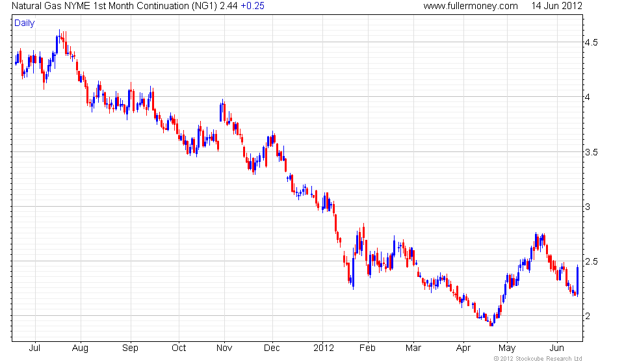
Task: Click the 'Dec' month label on the time axis
Action: coord(272,348)
